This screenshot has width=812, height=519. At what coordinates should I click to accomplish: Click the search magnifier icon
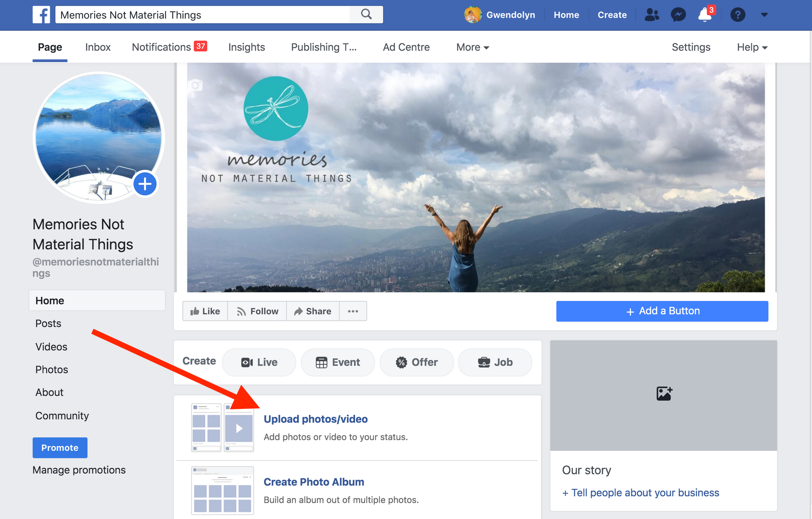[x=366, y=15]
